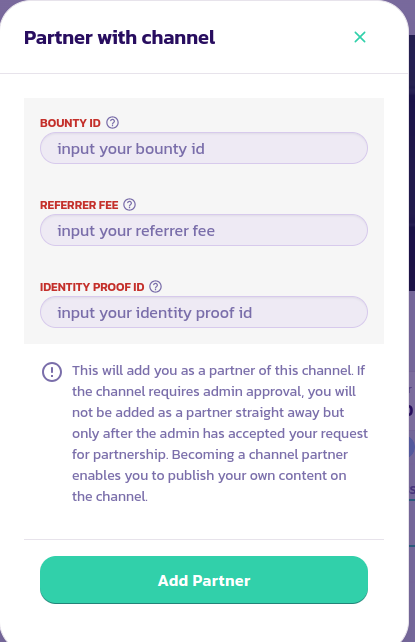Open the Bounty ID help tooltip icon
Viewport: 415px width, 642px height.
pos(113,123)
